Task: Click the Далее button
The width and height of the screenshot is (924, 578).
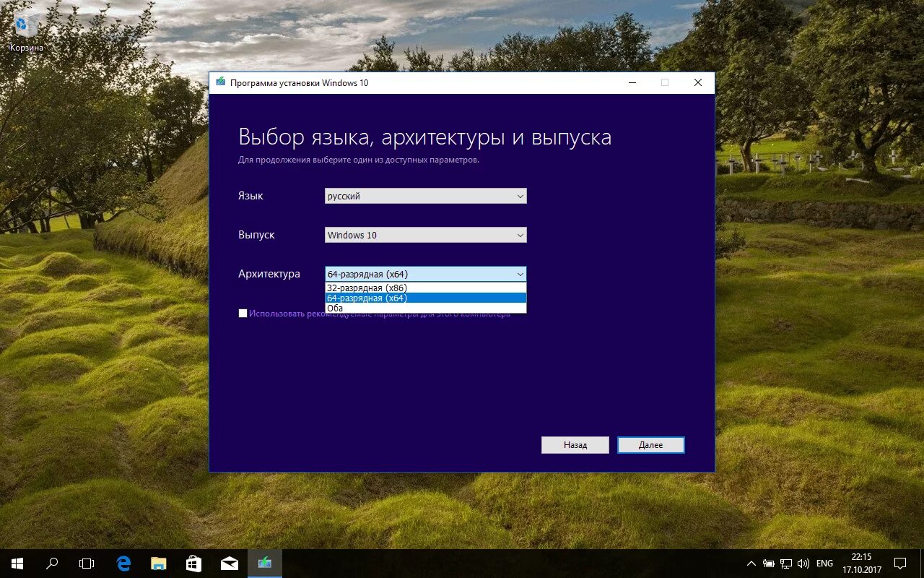Action: [x=651, y=445]
